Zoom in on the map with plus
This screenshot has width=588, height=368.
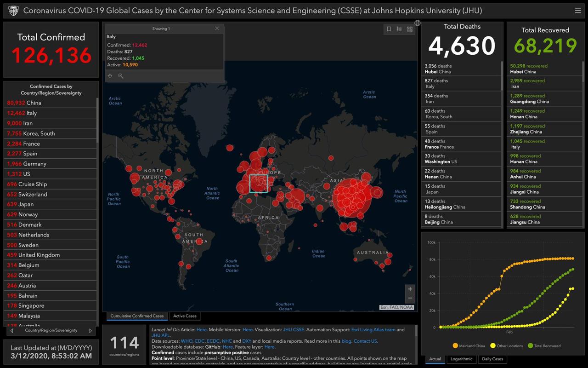coord(410,289)
